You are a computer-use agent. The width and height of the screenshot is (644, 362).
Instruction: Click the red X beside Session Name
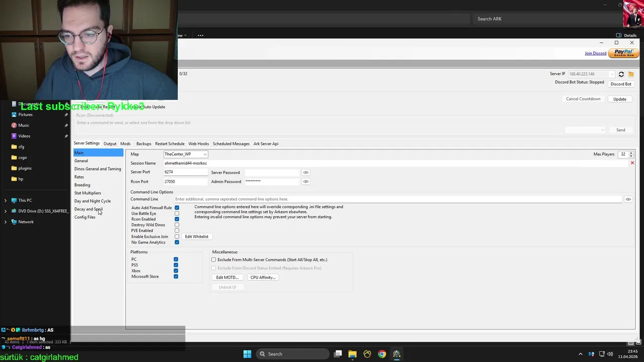coord(632,163)
